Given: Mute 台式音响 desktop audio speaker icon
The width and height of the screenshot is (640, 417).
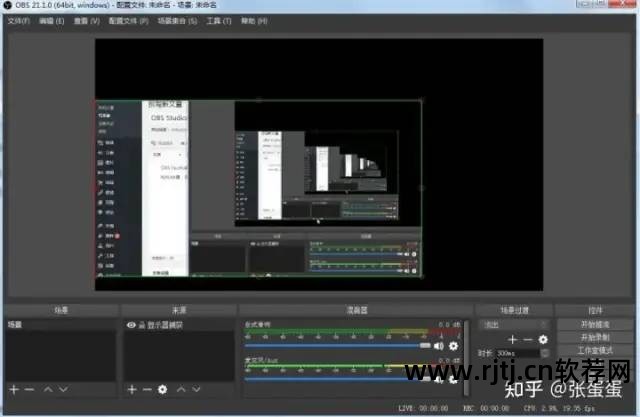Looking at the screenshot, I should click(439, 346).
